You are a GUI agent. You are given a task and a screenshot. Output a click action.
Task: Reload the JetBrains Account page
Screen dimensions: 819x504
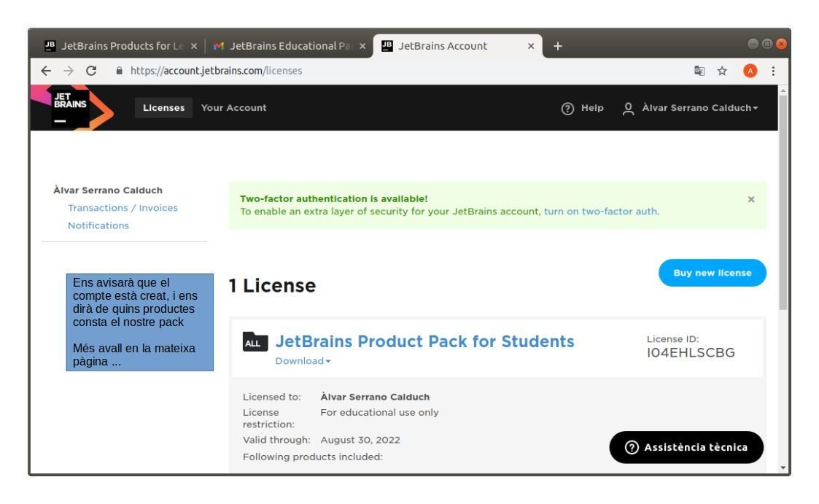[91, 71]
